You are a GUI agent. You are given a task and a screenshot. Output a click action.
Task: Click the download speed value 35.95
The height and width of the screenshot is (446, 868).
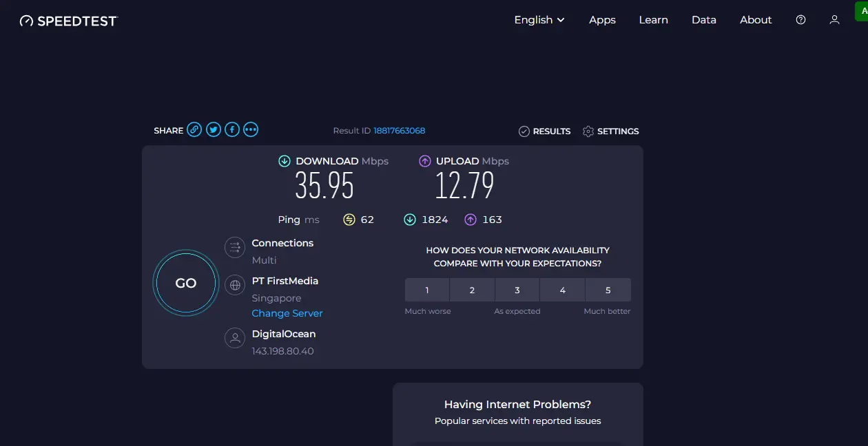tap(324, 185)
